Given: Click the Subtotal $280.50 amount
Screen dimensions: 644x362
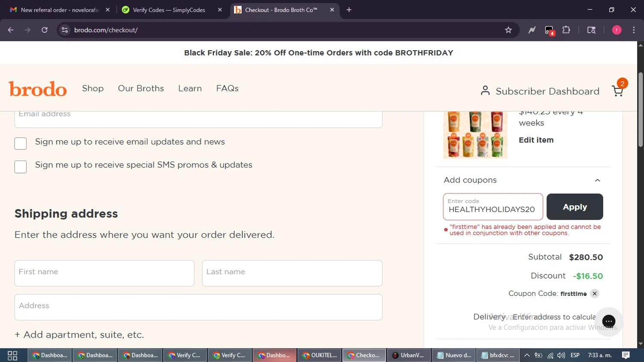Looking at the screenshot, I should point(586,257).
